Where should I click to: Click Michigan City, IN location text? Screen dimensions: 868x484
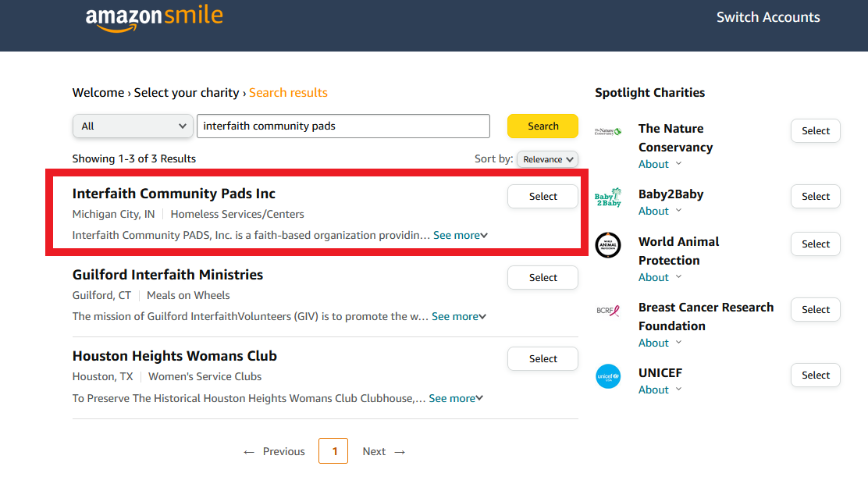(113, 215)
